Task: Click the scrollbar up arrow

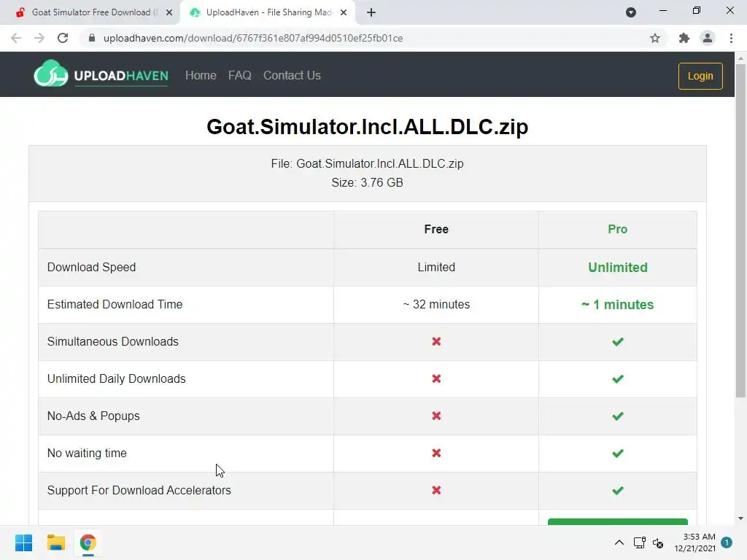Action: click(x=740, y=58)
